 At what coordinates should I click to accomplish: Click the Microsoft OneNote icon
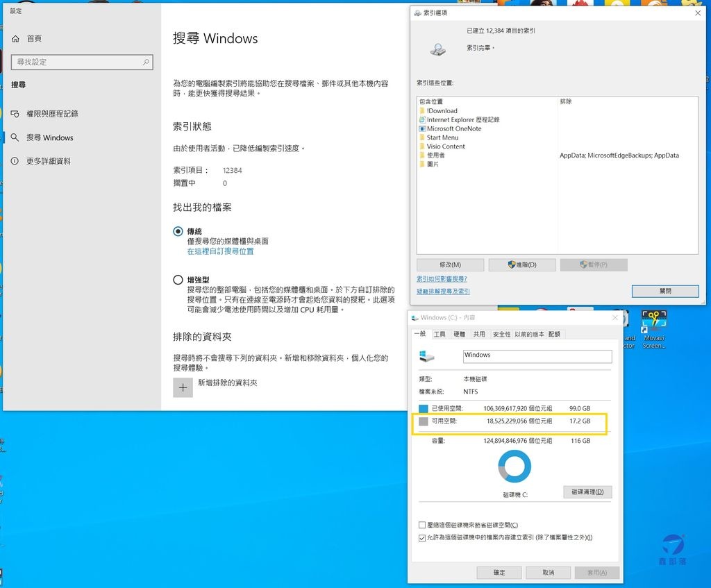click(422, 128)
